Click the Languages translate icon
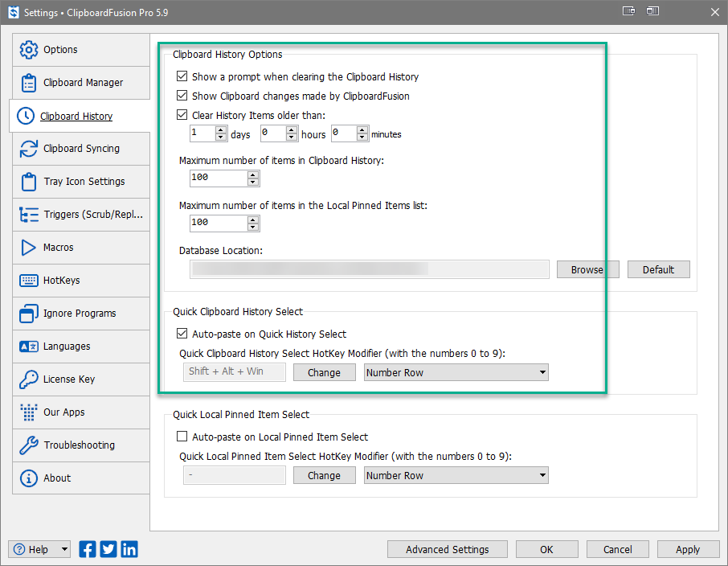728x566 pixels. tap(28, 347)
